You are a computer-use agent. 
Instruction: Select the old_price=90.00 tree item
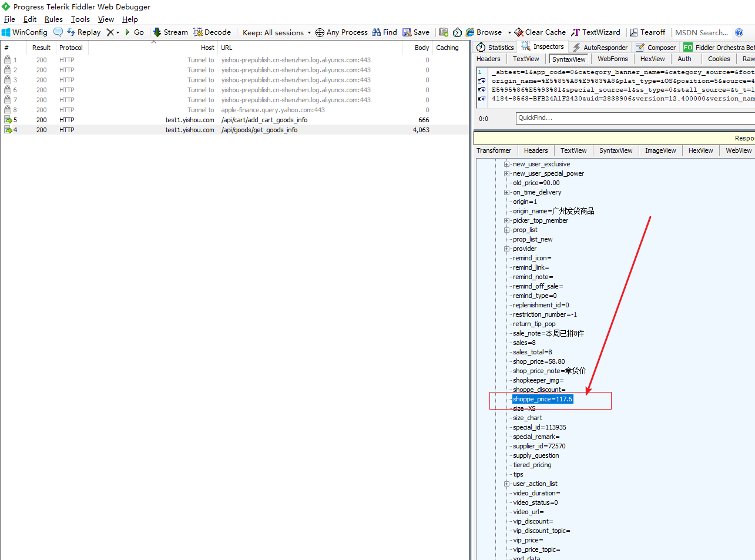coord(536,183)
